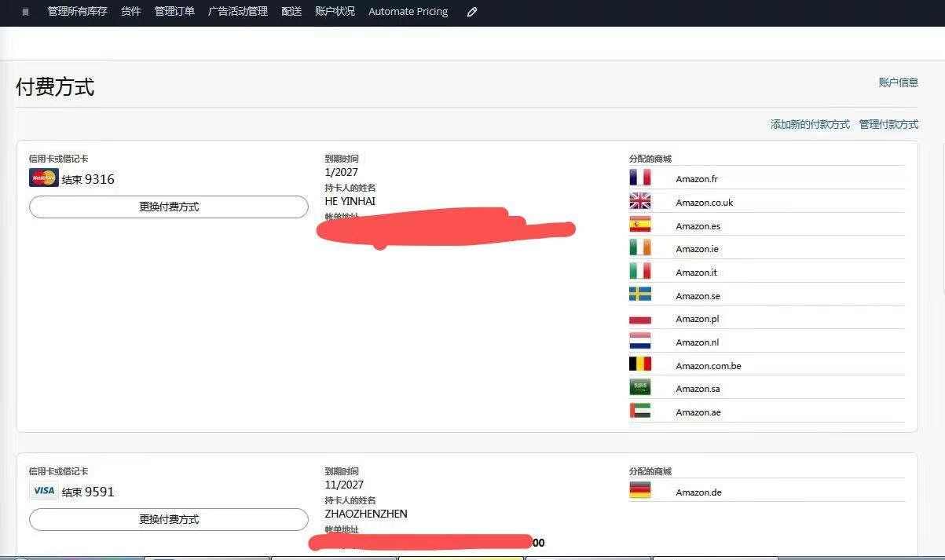Click the 添加新的付款方式 link
Screen dimensions: 945x560
810,124
